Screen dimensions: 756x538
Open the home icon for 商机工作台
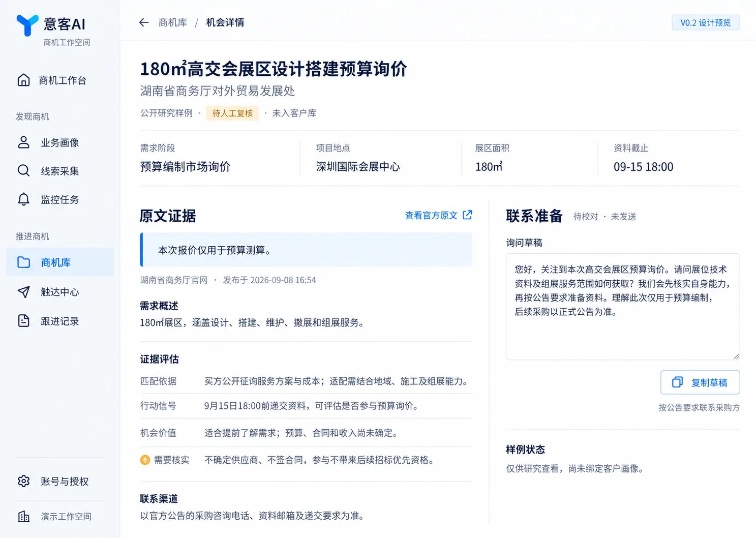coord(23,80)
